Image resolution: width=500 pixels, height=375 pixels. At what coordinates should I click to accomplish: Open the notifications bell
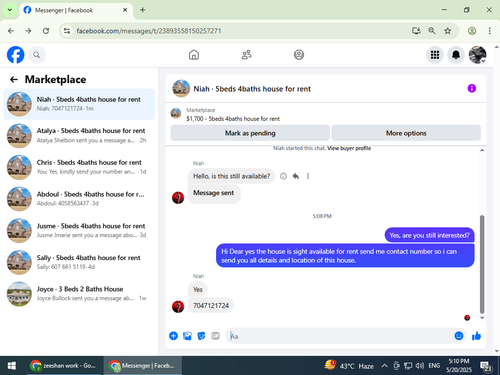(456, 55)
